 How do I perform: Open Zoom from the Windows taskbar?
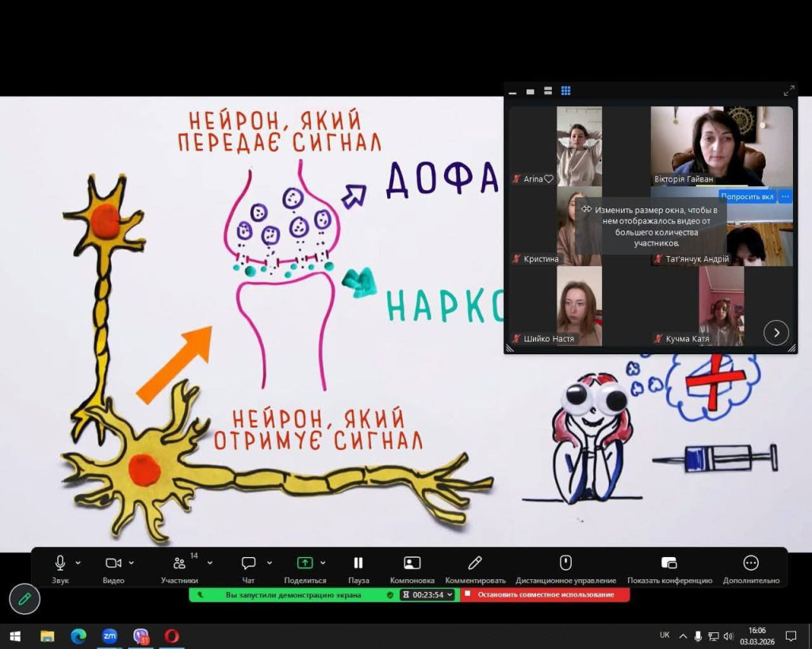click(x=109, y=636)
